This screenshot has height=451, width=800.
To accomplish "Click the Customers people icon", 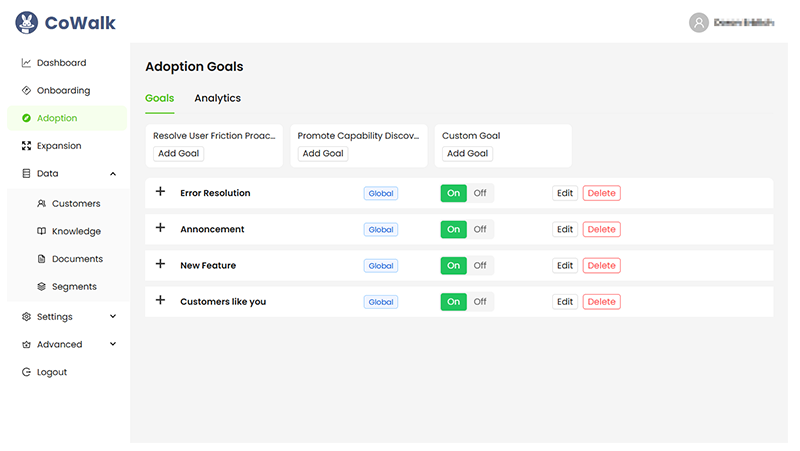I will tap(41, 204).
